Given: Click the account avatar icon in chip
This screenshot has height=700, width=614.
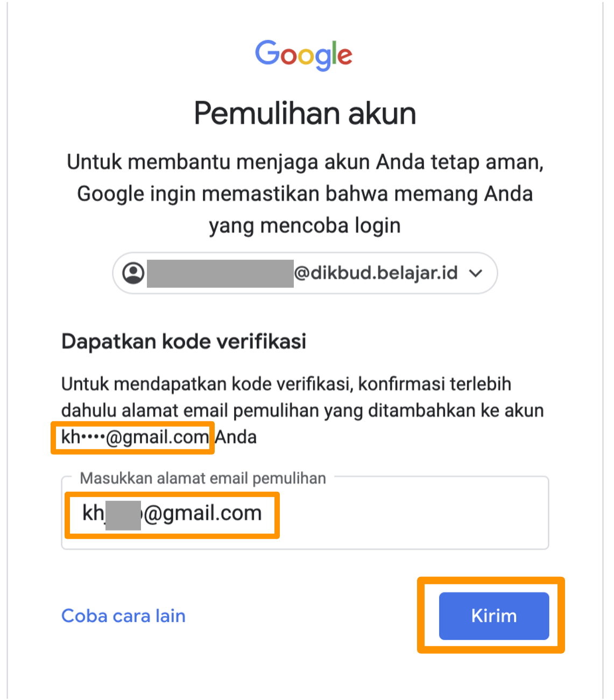Looking at the screenshot, I should 133,273.
